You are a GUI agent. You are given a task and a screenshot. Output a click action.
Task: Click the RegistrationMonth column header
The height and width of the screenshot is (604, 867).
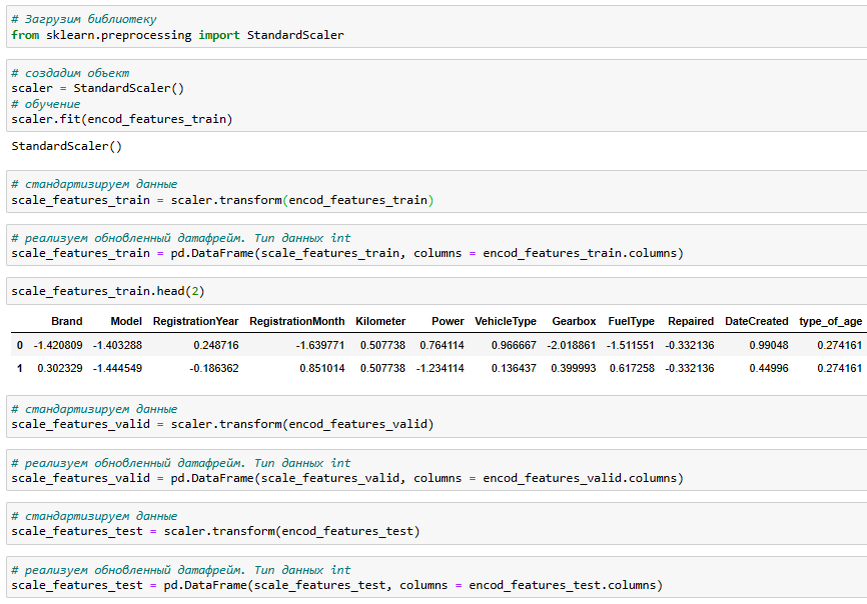pyautogui.click(x=297, y=321)
